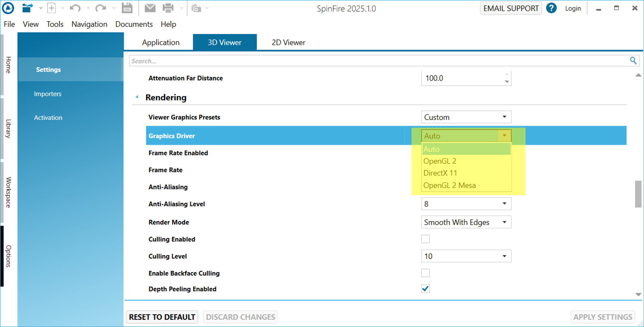Viewport: 644px width, 327px height.
Task: Open the Viewer Graphics Presets dropdown
Action: pyautogui.click(x=466, y=117)
